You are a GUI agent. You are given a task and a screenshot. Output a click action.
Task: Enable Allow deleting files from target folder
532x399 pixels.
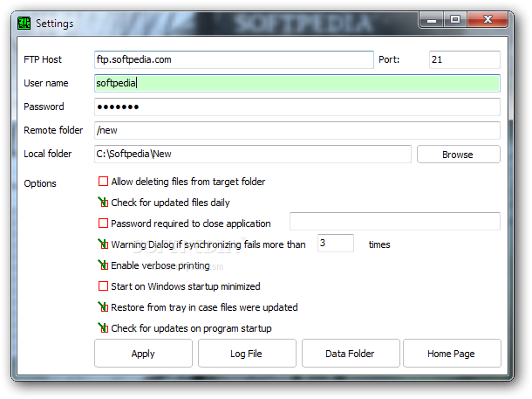tap(103, 182)
